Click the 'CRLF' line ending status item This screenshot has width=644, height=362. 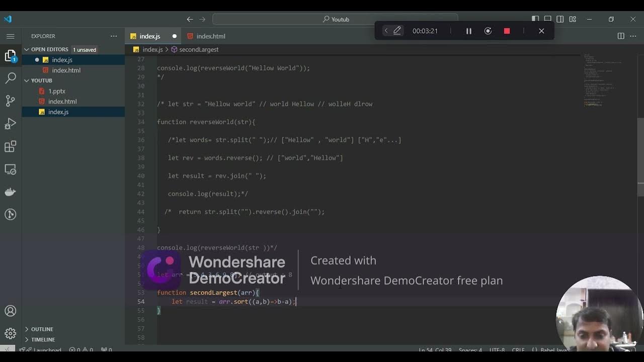pos(519,349)
